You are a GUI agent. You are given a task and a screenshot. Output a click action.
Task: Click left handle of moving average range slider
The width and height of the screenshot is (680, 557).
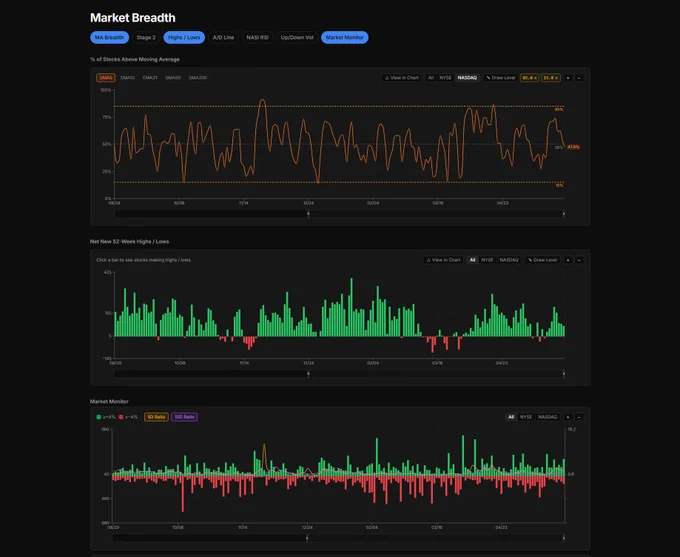click(x=308, y=213)
